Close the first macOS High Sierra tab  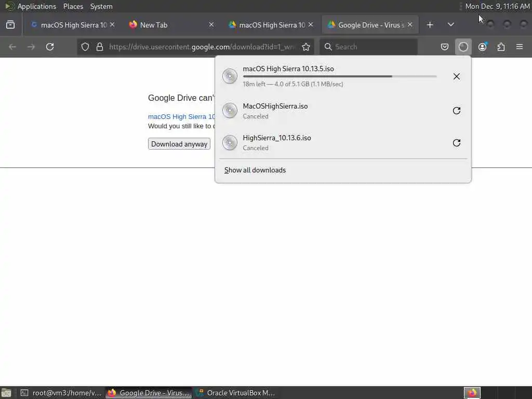pos(112,25)
